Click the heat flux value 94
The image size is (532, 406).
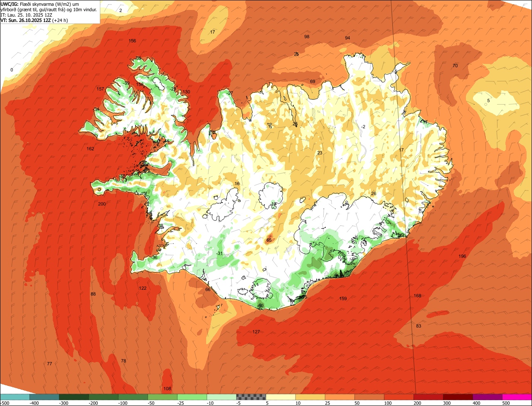(347, 38)
